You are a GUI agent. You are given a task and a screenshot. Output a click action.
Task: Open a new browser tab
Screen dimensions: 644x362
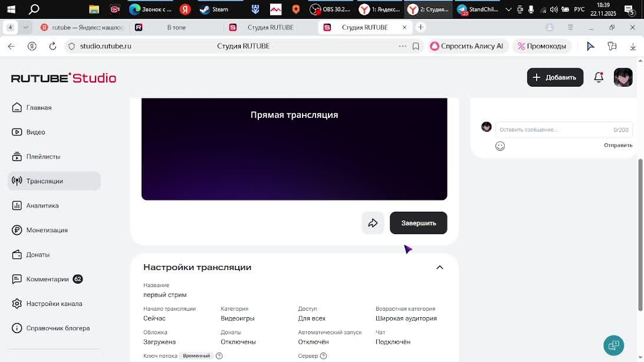(420, 28)
